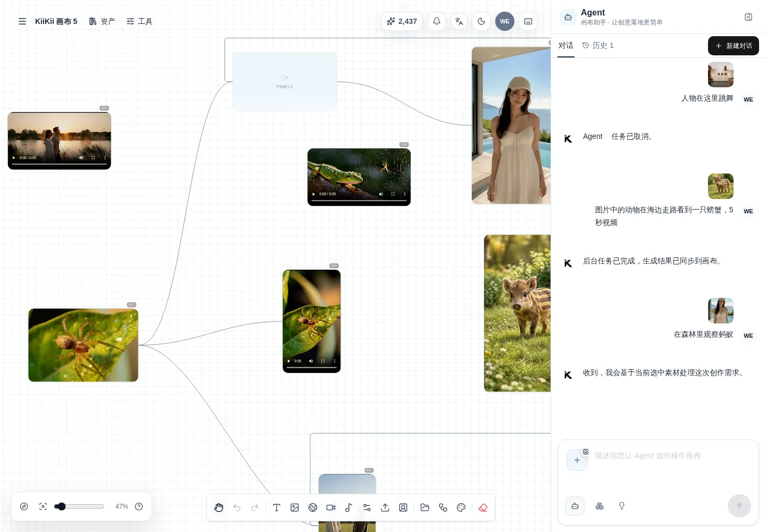Viewport: 766px width, 532px height.
Task: Open the adjustment sliders tool in bottom toolbar
Action: [x=367, y=508]
